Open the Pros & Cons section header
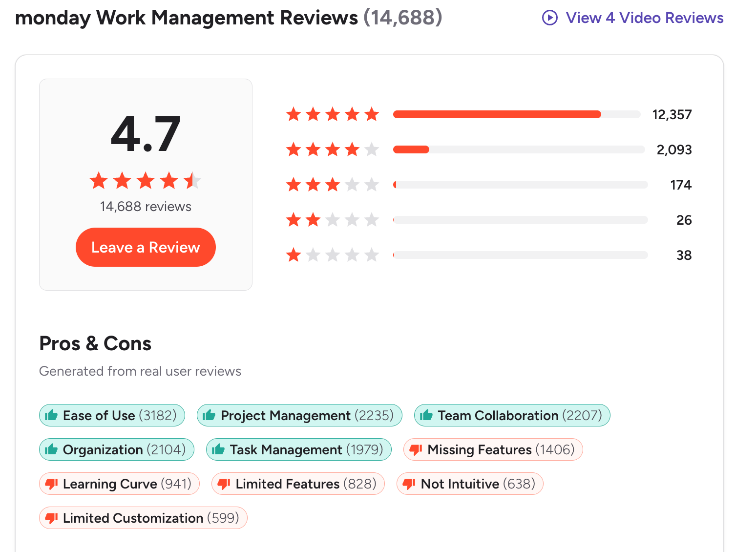Screen dimensions: 756x552 [x=95, y=343]
